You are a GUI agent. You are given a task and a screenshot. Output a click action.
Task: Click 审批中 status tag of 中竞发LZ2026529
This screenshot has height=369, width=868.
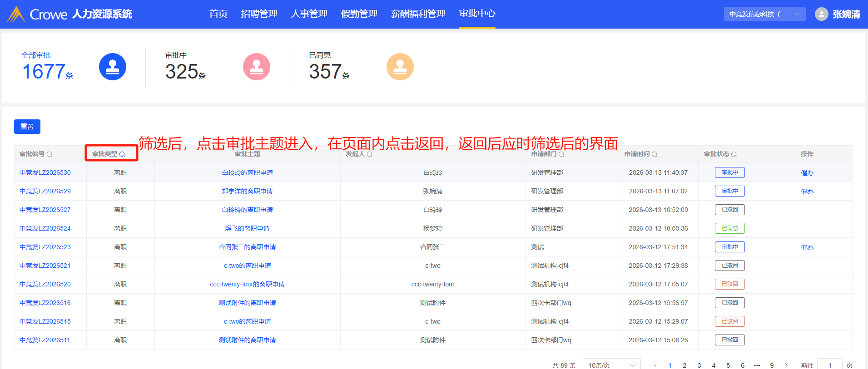(730, 191)
